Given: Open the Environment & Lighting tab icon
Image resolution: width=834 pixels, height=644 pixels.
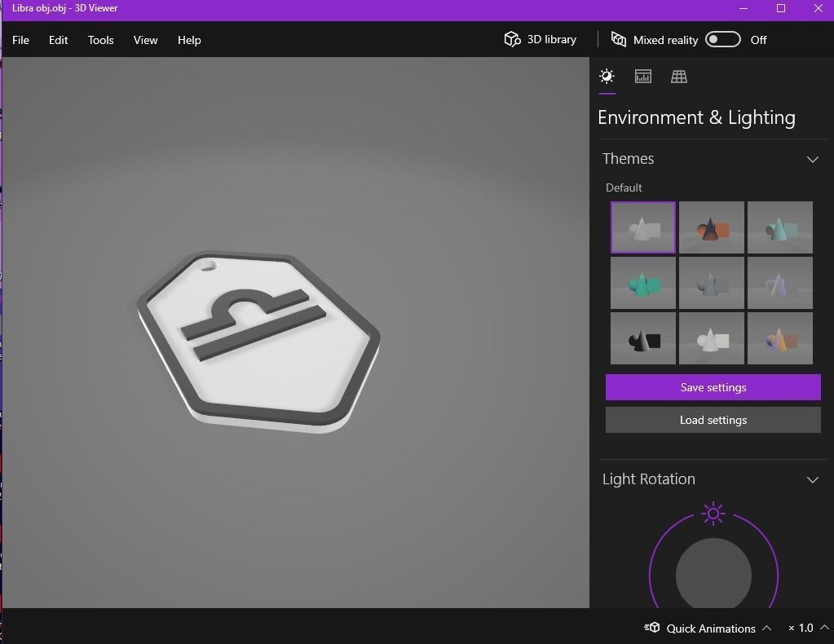Looking at the screenshot, I should click(607, 77).
